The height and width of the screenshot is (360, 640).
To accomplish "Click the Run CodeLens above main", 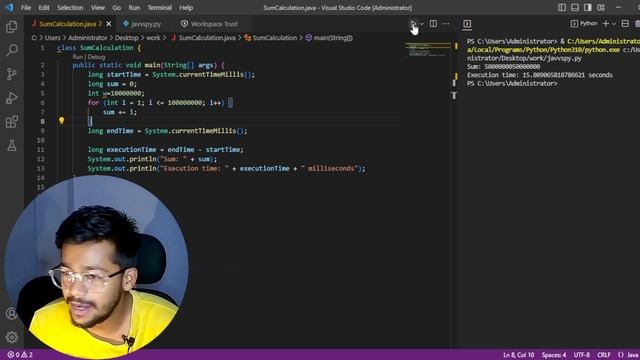I will (x=78, y=57).
